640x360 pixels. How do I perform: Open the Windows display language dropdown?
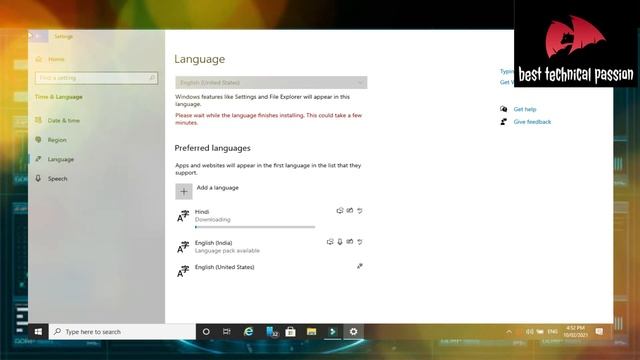[271, 82]
